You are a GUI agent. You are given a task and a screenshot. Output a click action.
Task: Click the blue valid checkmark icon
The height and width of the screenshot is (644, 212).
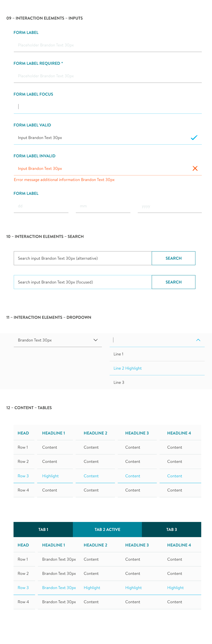pos(194,137)
